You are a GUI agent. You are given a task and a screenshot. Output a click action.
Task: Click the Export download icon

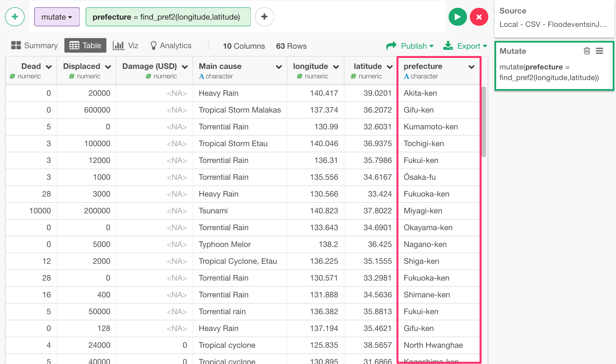pos(448,46)
